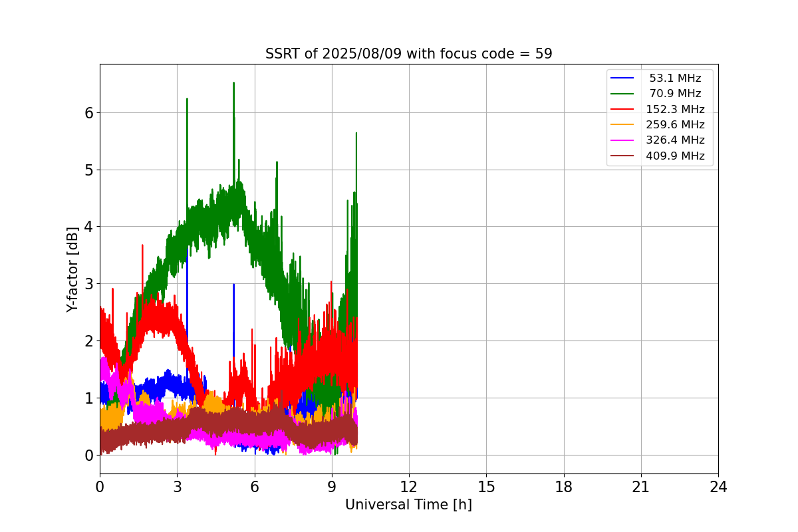
Task: Click x-axis tick label '3'
Action: pos(177,487)
